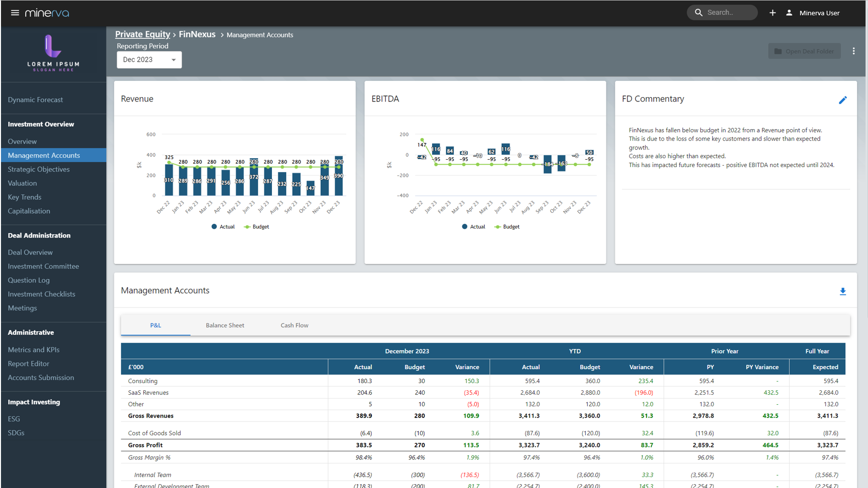Screen dimensions: 868x488
Task: Switch to the Cash Flow tab
Action: pyautogui.click(x=294, y=325)
